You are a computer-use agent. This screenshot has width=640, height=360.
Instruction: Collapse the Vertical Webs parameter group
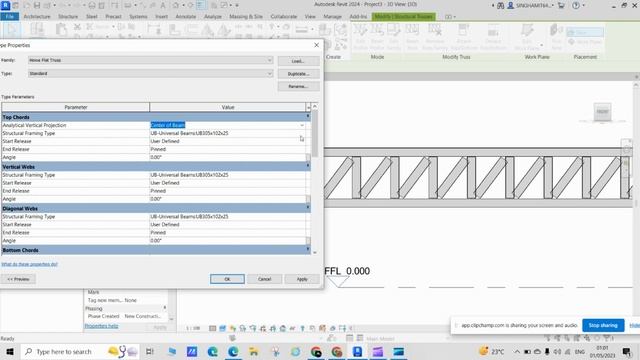coord(308,167)
